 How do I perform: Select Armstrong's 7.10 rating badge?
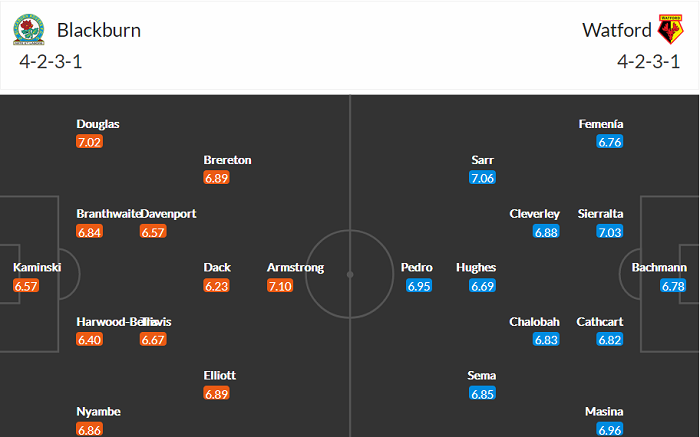(x=281, y=286)
